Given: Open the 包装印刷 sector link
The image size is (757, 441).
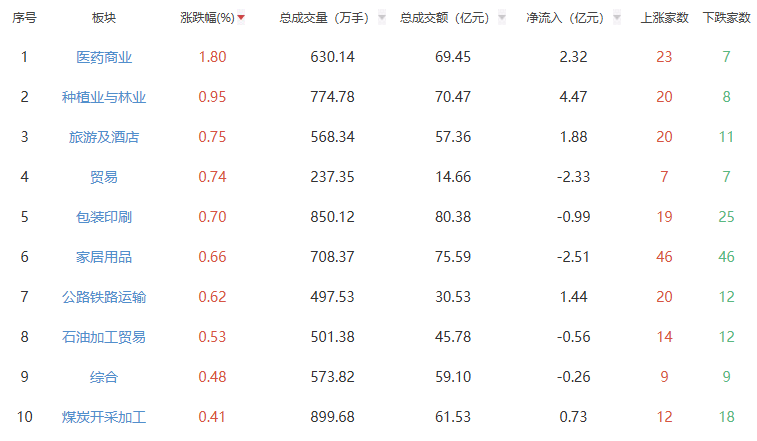Looking at the screenshot, I should 104,217.
